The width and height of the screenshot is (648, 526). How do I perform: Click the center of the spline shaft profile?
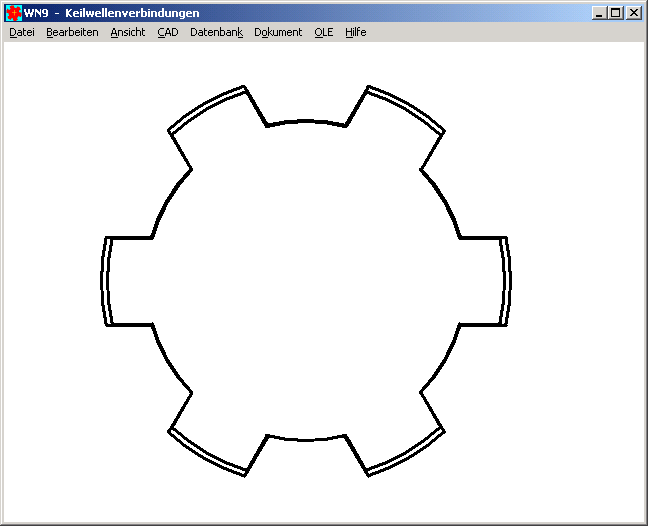(307, 281)
